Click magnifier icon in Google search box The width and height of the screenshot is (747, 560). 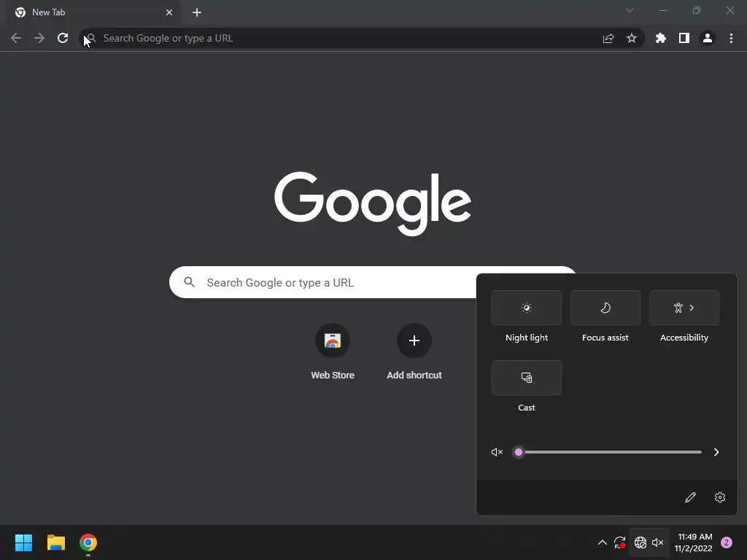coord(190,282)
